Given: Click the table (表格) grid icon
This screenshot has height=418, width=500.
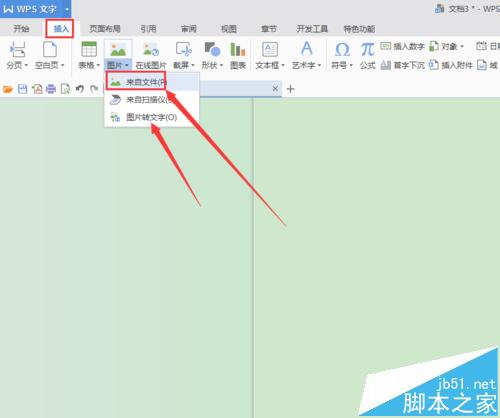Looking at the screenshot, I should tap(89, 49).
